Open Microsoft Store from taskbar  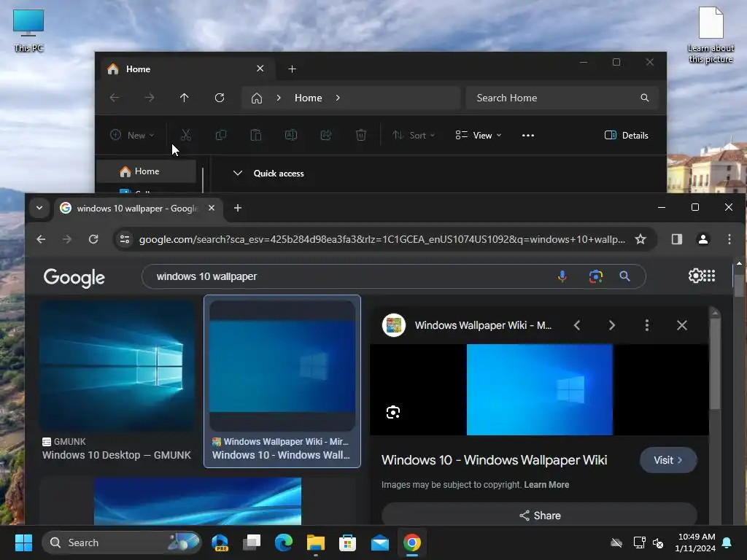click(x=347, y=542)
